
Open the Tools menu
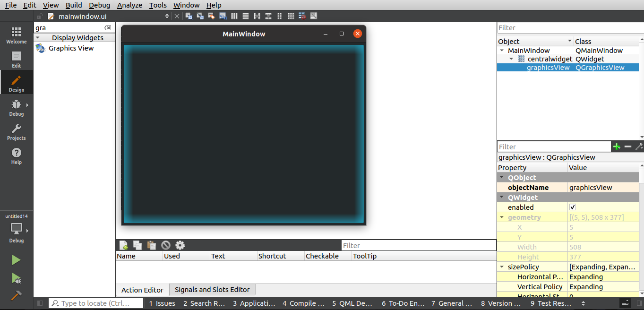pyautogui.click(x=158, y=5)
